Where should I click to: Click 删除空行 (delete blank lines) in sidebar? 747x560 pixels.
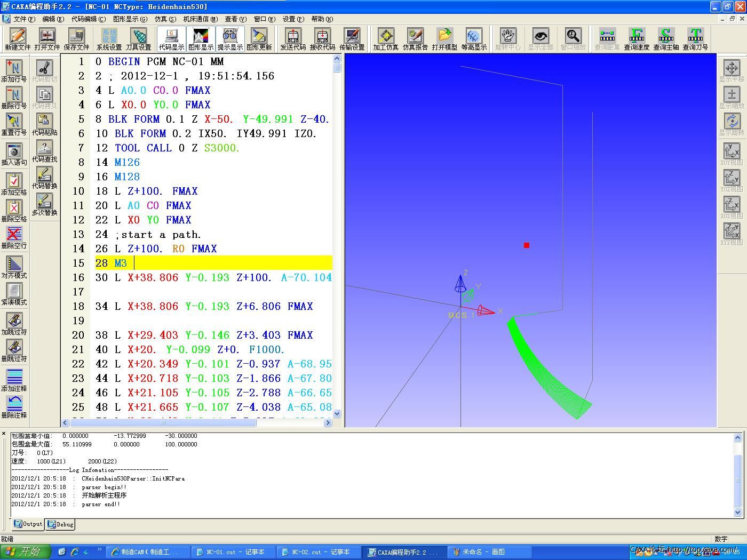(14, 237)
